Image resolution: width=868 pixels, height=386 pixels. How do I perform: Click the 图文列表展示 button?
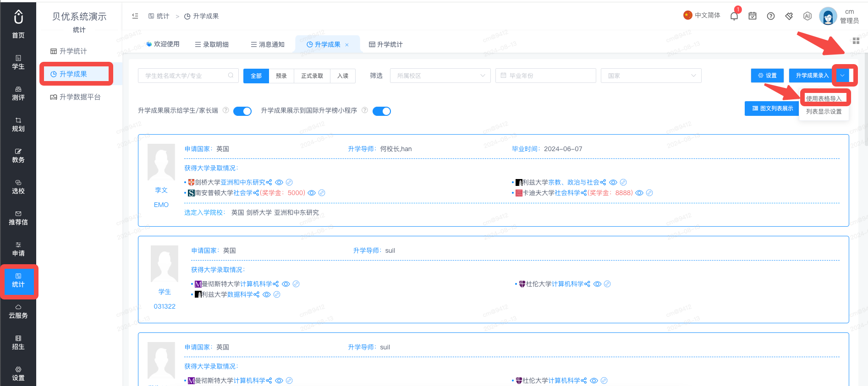[772, 109]
